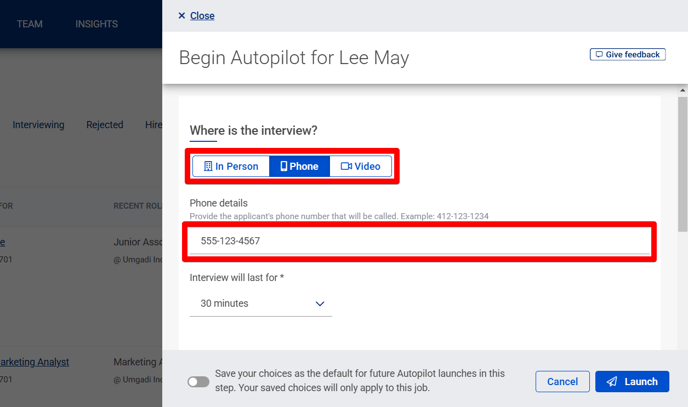Expand the 30 minutes chevron arrow
Viewport: 688px width, 407px height.
(320, 303)
